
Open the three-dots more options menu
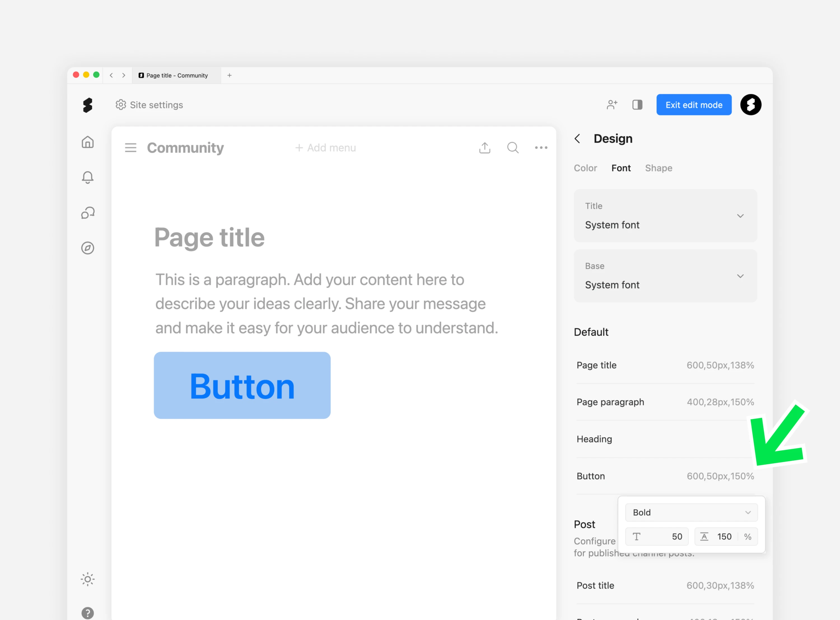click(x=541, y=148)
